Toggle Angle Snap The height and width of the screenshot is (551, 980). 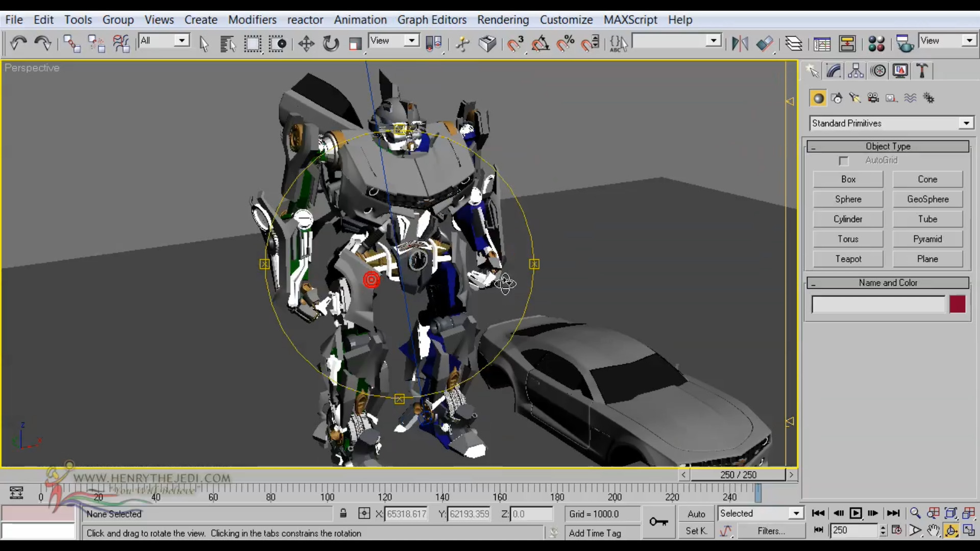tap(541, 44)
